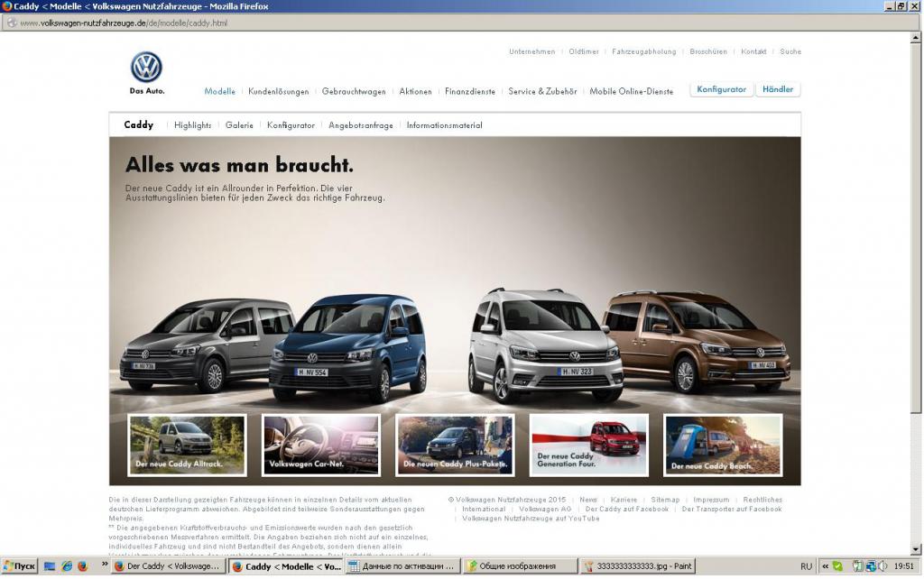Click the Händler button
The width and height of the screenshot is (924, 579).
point(778,89)
